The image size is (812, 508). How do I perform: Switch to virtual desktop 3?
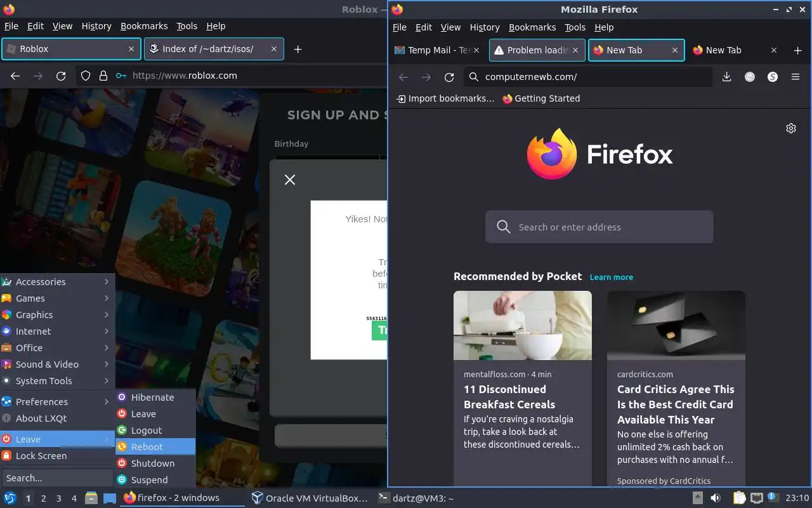pos(59,498)
